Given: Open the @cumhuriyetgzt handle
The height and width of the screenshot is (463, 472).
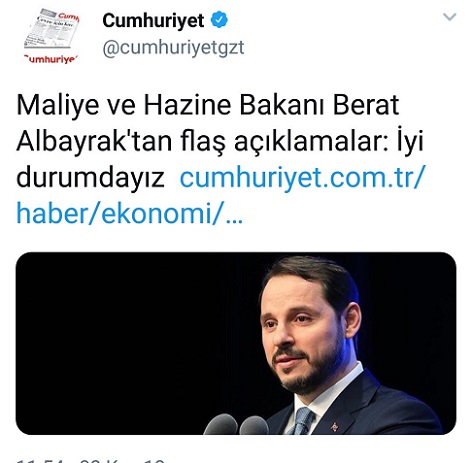Looking at the screenshot, I should (173, 48).
